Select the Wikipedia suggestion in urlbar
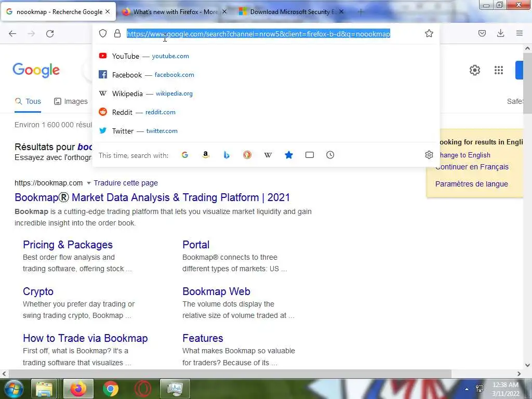The image size is (532, 399). tap(265, 94)
